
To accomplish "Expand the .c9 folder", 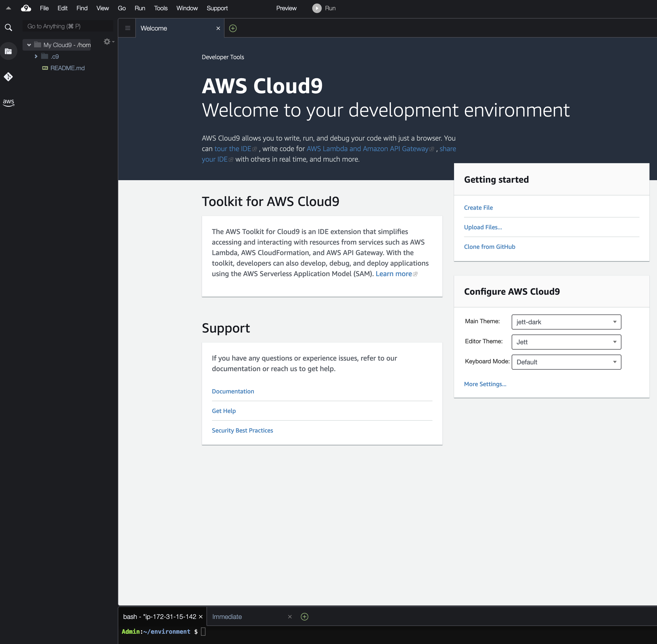I will point(36,56).
